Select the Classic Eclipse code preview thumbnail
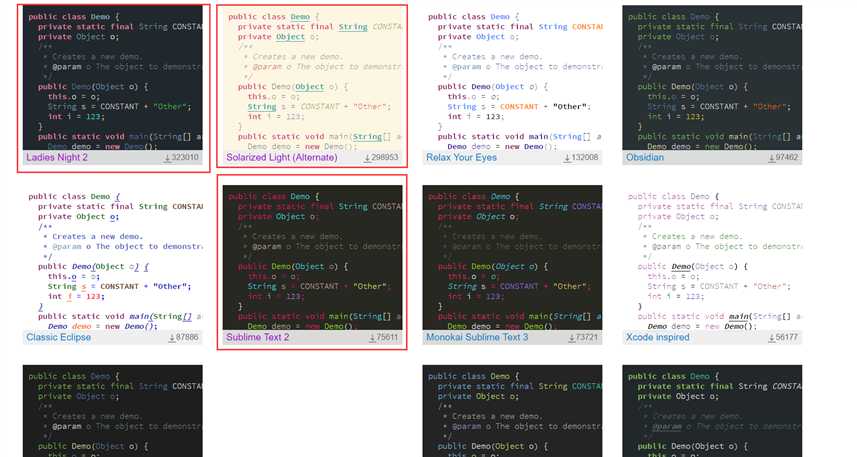The width and height of the screenshot is (857, 457). (x=113, y=257)
